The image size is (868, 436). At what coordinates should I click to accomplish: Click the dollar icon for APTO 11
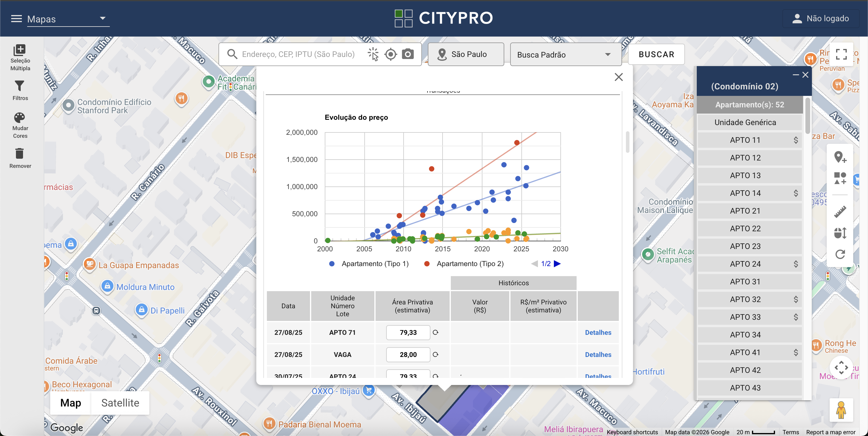point(796,140)
